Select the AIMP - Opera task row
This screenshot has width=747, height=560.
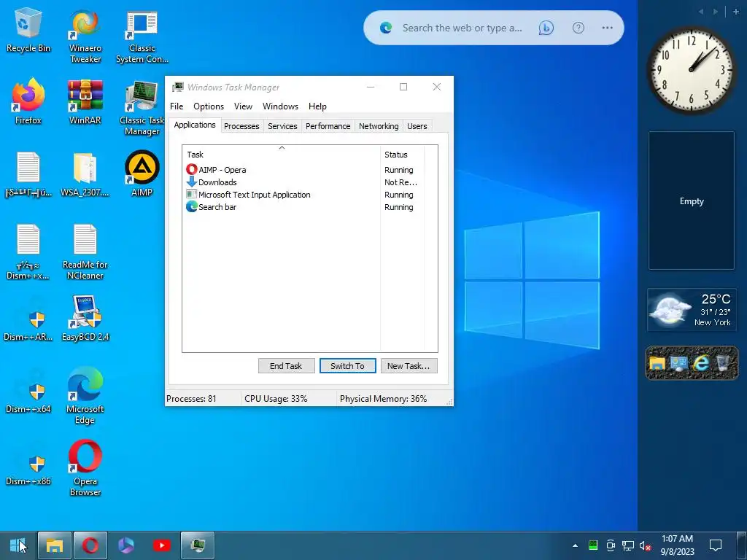309,170
